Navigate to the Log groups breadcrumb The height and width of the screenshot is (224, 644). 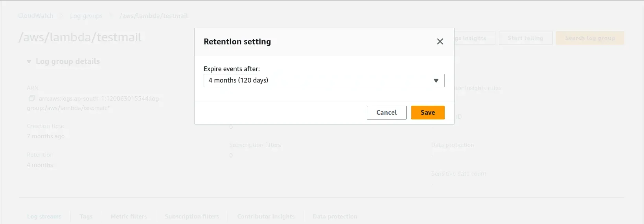coord(86,16)
